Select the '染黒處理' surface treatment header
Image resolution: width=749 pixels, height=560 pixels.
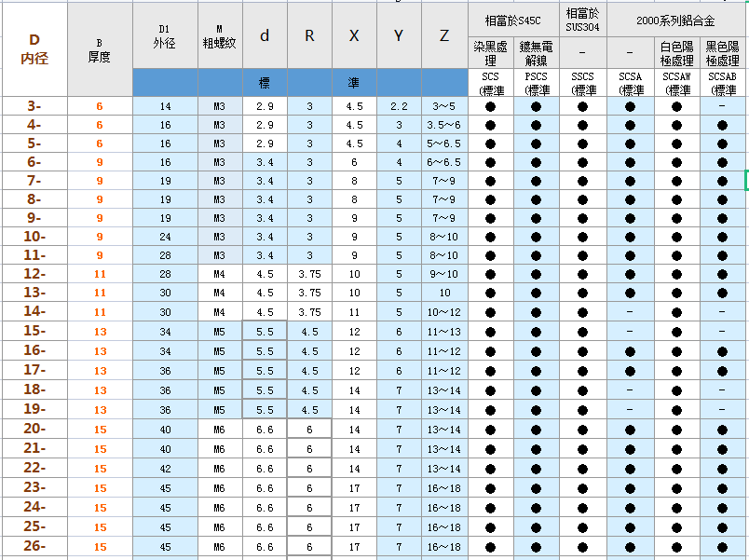tap(491, 53)
